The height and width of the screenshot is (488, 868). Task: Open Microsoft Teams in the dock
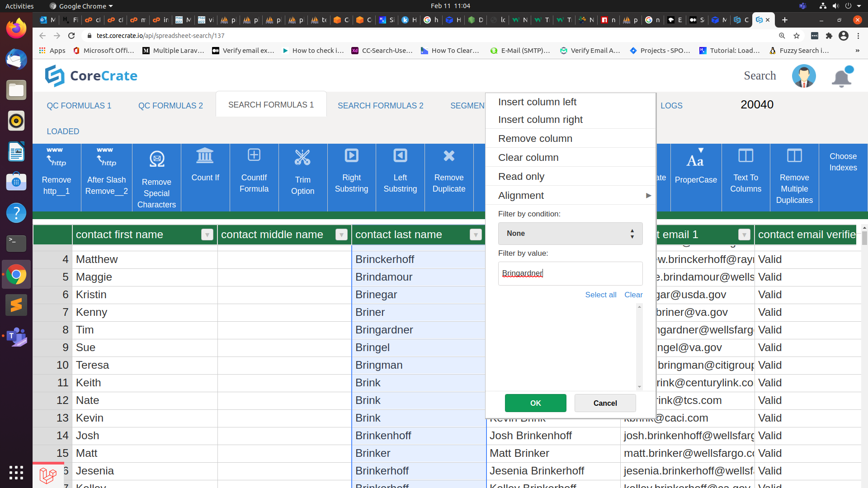pos(16,336)
